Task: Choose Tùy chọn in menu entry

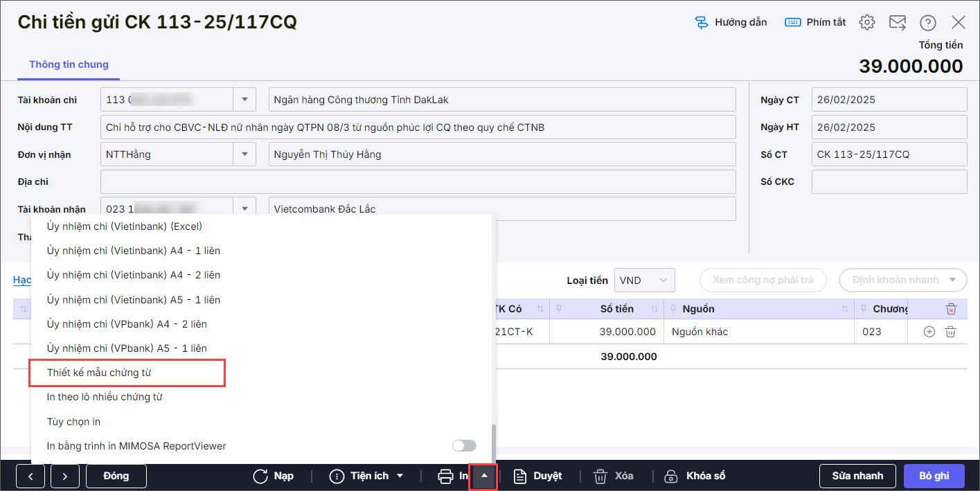Action: pos(73,422)
